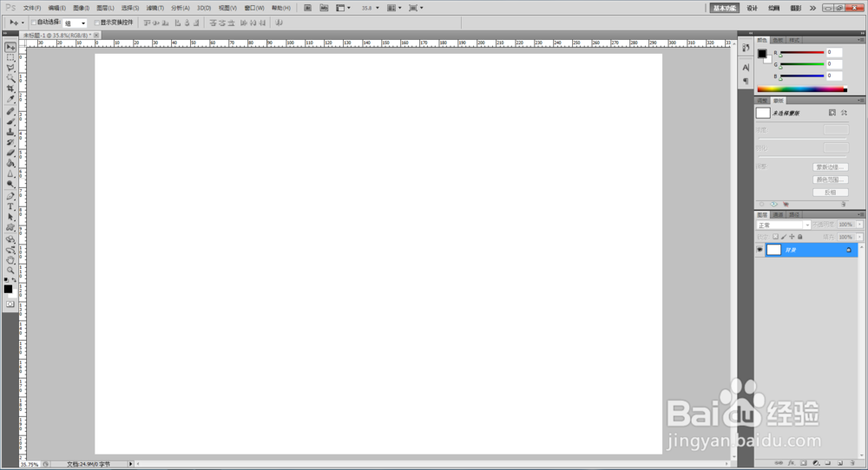Viewport: 868px width, 470px height.
Task: Launch Bridge from the application bar
Action: click(x=308, y=8)
